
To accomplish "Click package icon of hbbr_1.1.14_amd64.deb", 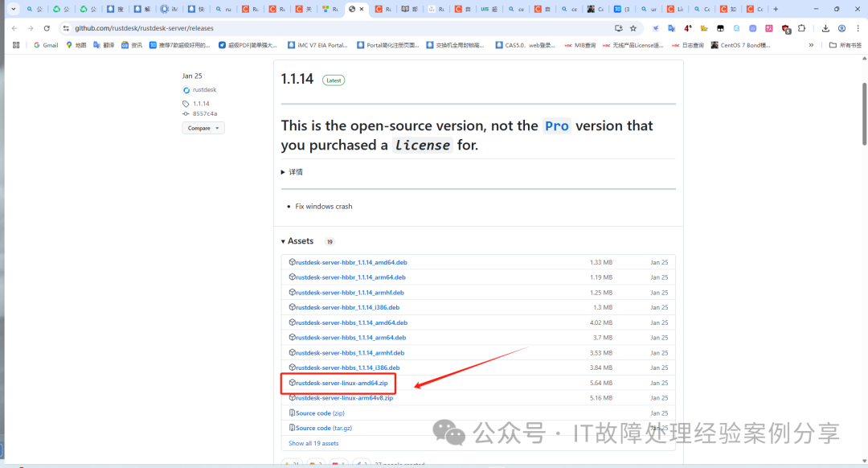I will pos(292,262).
